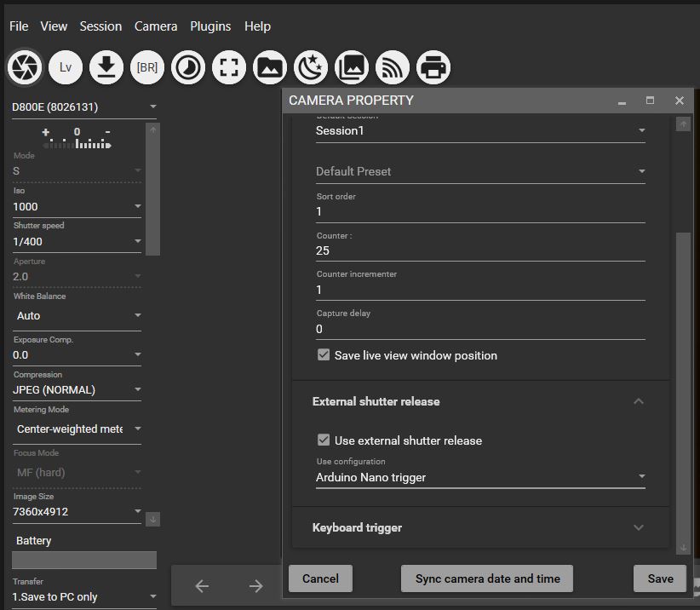Click the printer icon
Screen dimensions: 700x610
click(x=433, y=67)
